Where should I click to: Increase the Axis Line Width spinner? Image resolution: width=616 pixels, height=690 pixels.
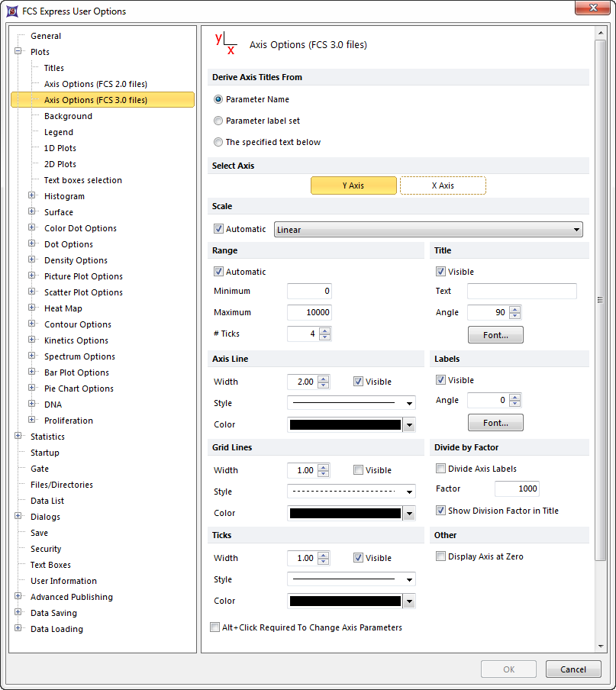[325, 378]
